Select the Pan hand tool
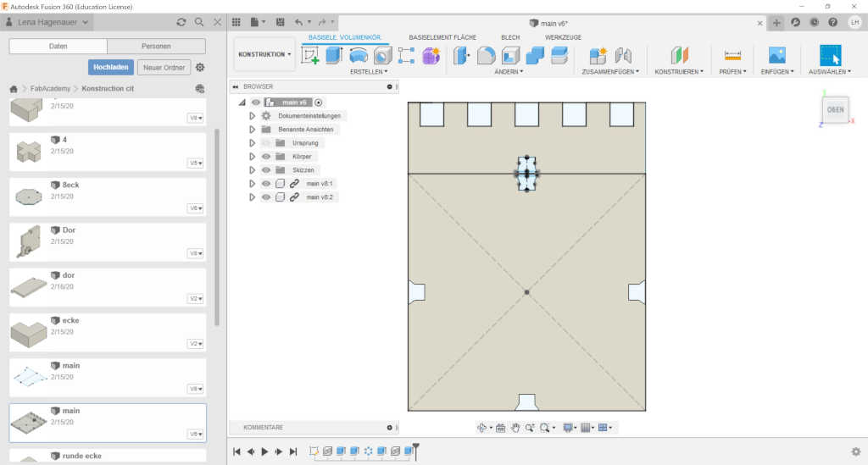868x465 pixels. [x=515, y=428]
